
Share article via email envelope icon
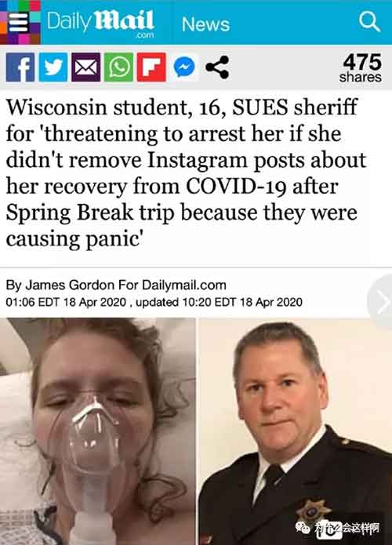(85, 67)
